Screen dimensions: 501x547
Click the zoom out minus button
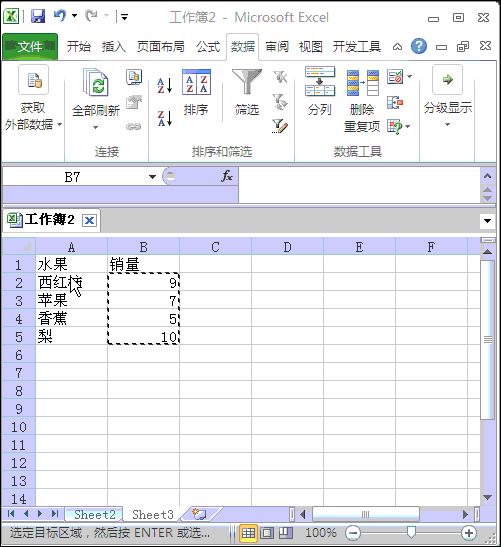coord(353,533)
